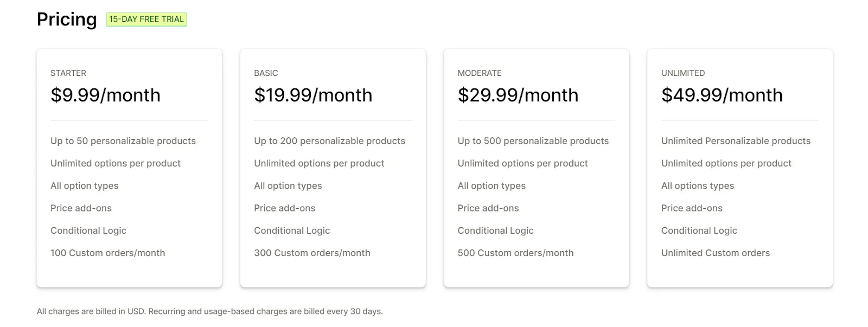Click the 15-DAY FREE TRIAL badge
868x327 pixels.
point(146,20)
